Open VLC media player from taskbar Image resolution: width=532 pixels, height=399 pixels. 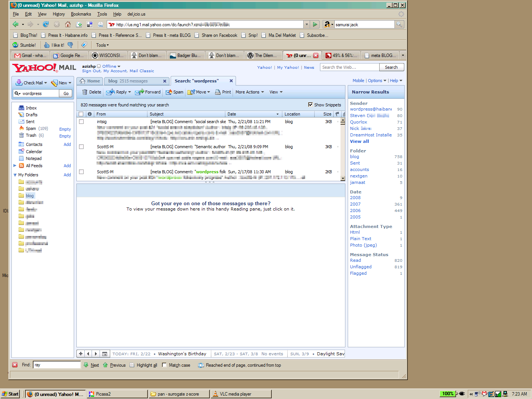point(241,394)
